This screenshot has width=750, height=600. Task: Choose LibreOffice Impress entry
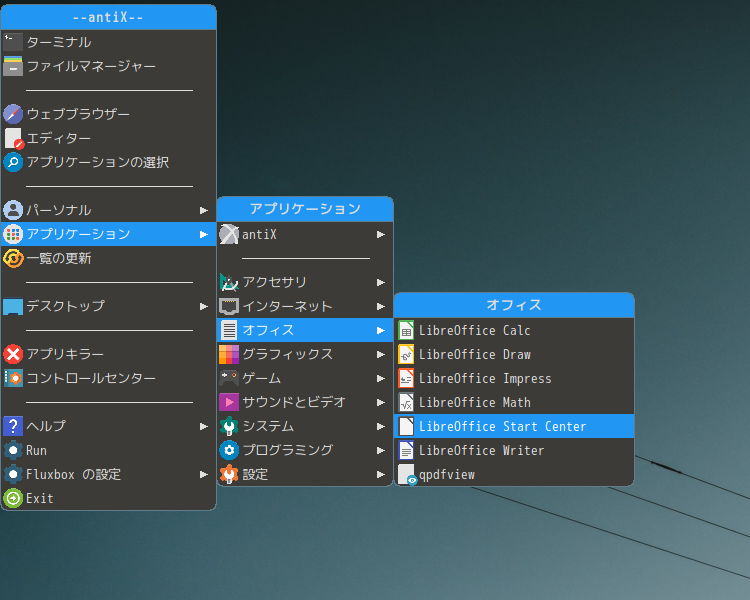[514, 378]
